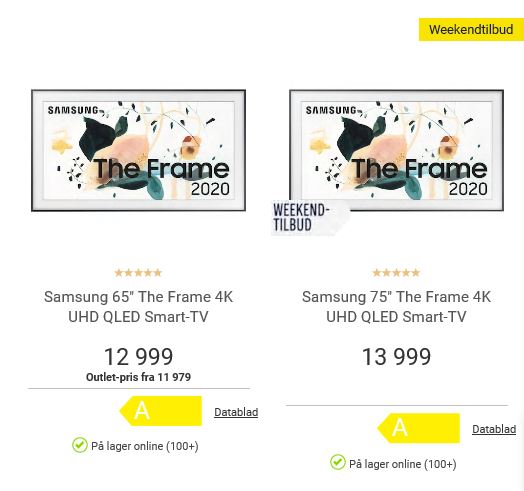Open the Datablad link for 75" TV
This screenshot has width=524, height=491.
[x=494, y=429]
